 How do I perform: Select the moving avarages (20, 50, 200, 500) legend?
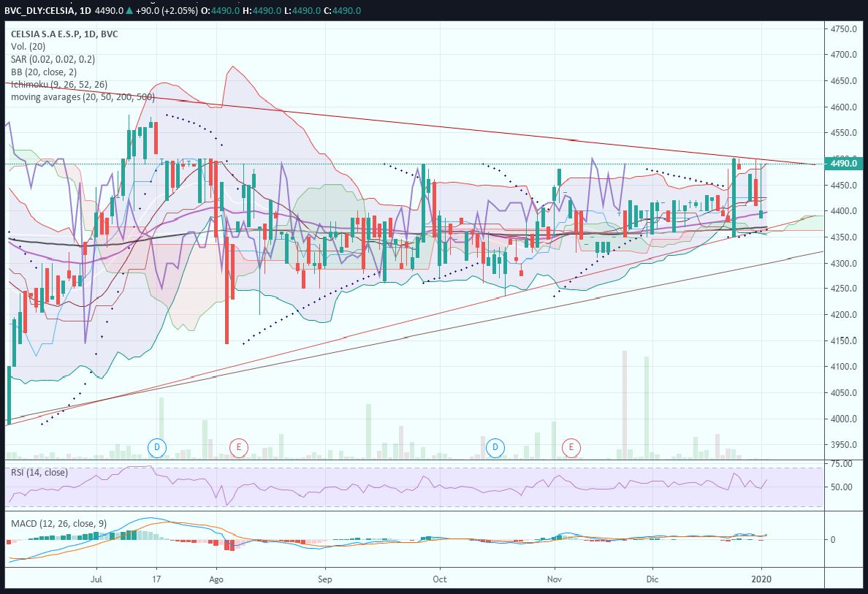83,97
